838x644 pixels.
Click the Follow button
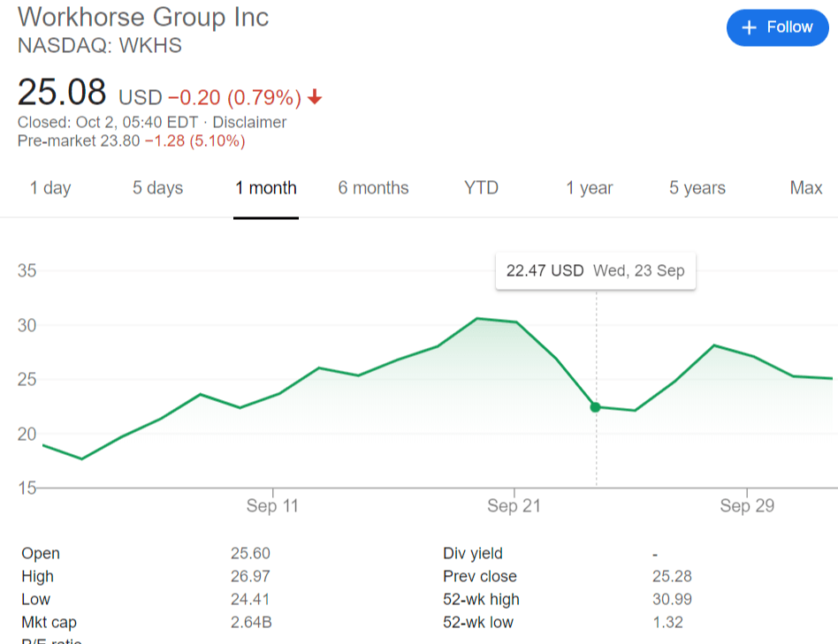point(777,27)
